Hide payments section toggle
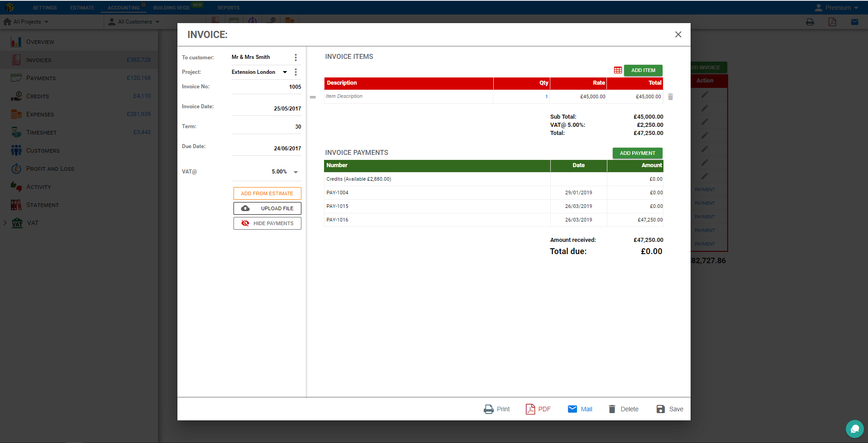 267,223
